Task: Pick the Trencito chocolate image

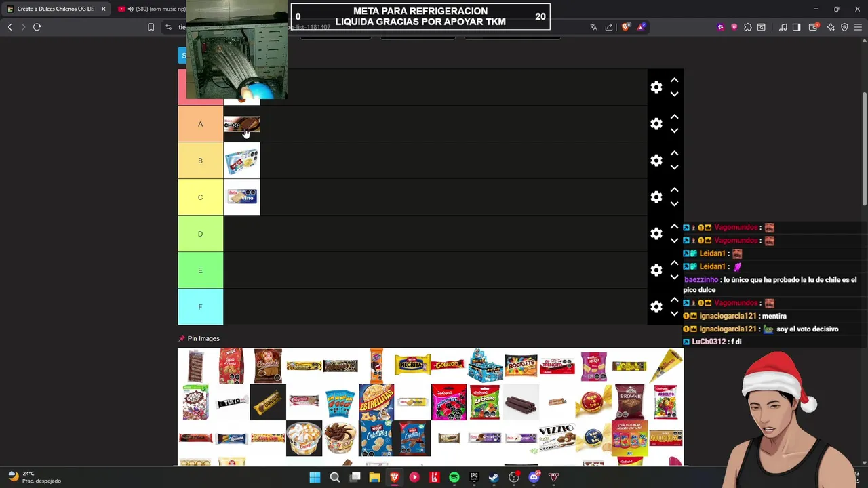Action: click(557, 366)
